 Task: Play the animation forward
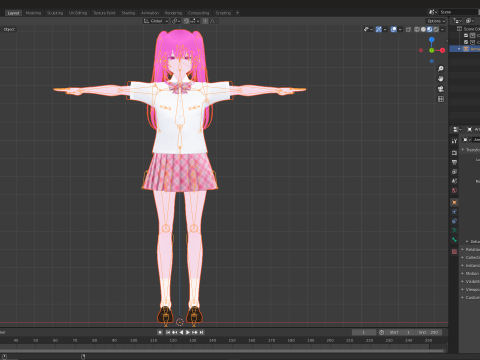pyautogui.click(x=188, y=332)
